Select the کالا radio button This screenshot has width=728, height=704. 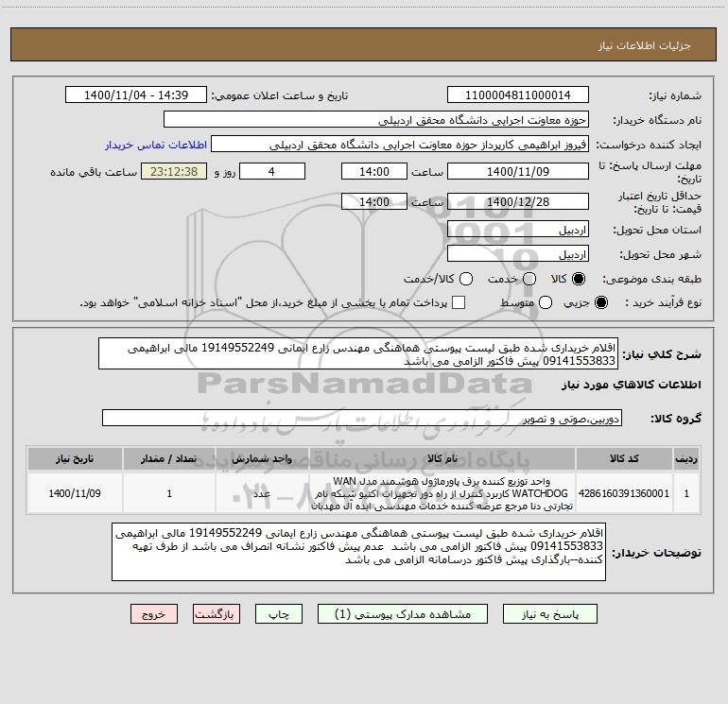click(579, 279)
